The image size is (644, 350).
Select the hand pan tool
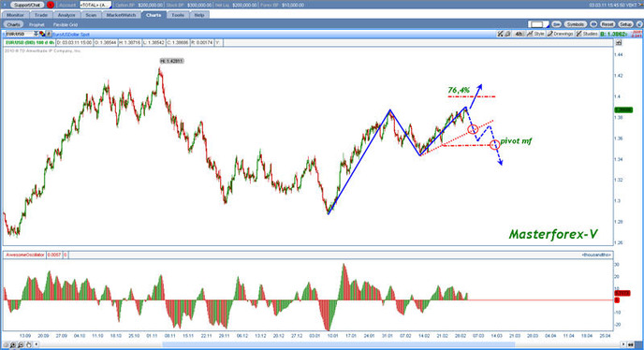coord(28,344)
